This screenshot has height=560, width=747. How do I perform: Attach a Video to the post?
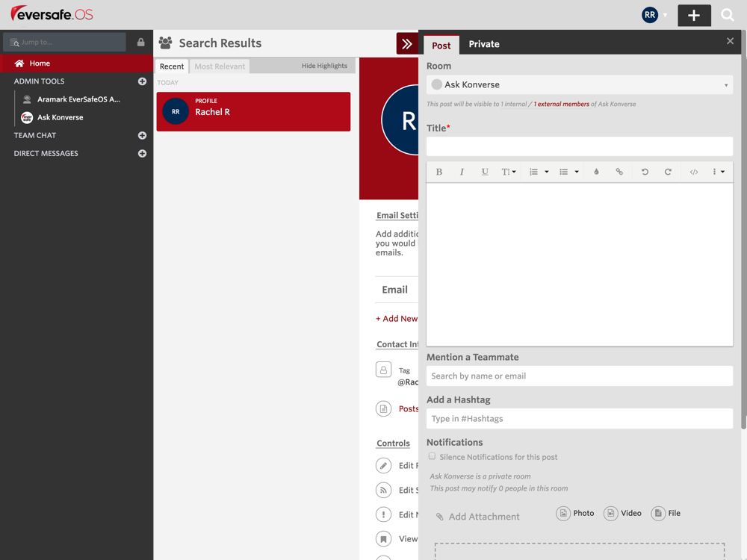pyautogui.click(x=623, y=514)
